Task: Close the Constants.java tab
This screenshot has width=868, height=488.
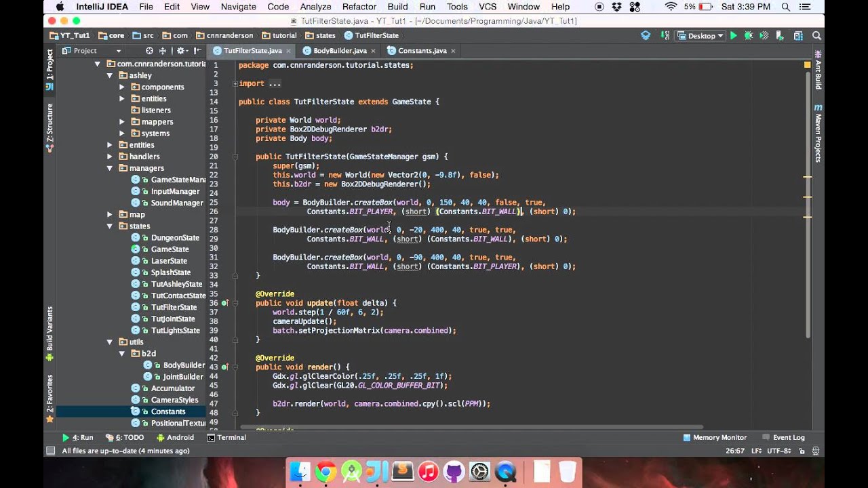Action: pos(454,51)
